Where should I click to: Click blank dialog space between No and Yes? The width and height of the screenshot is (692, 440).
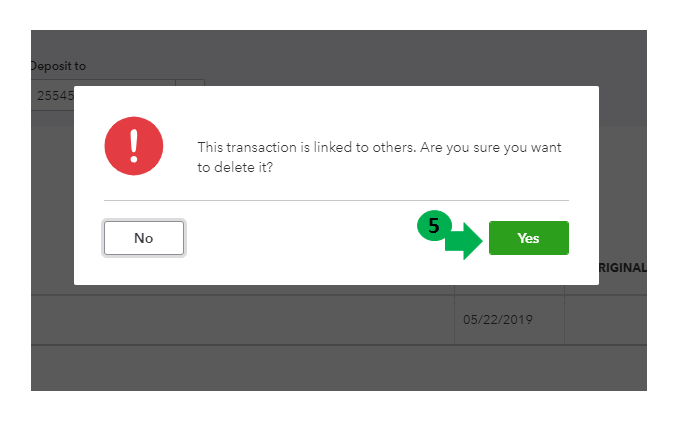(x=300, y=238)
